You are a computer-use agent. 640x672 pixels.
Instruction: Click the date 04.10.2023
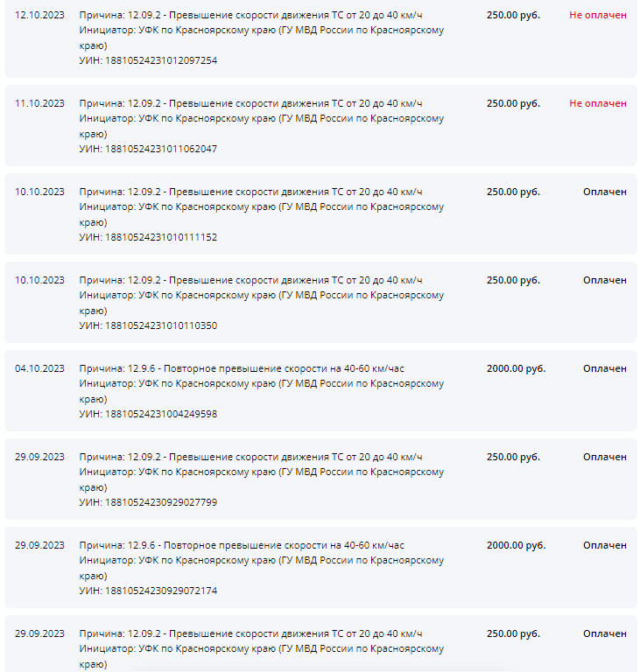coord(39,368)
